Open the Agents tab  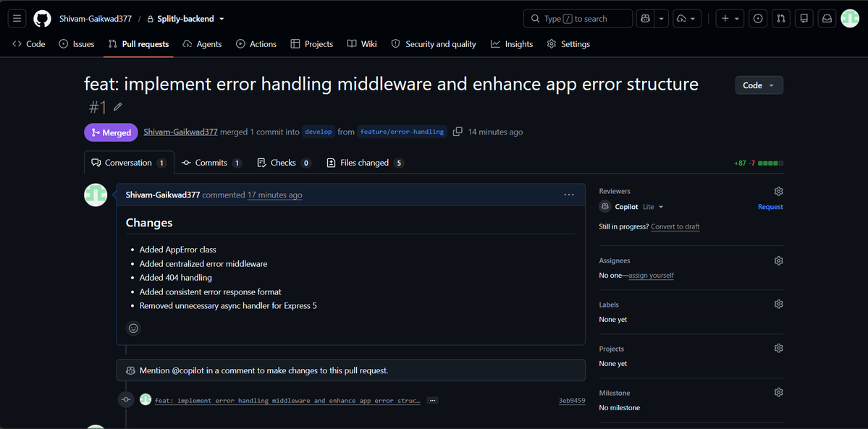pos(202,43)
